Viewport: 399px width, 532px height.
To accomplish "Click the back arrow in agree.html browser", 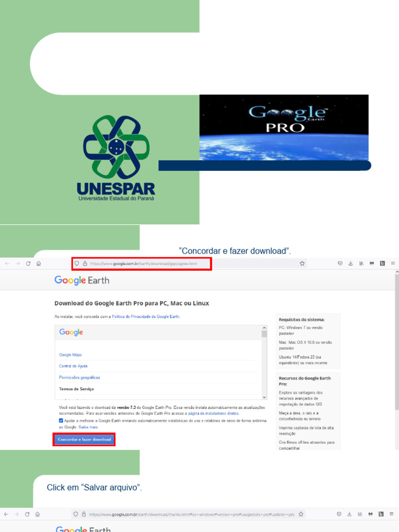I will tap(7, 263).
